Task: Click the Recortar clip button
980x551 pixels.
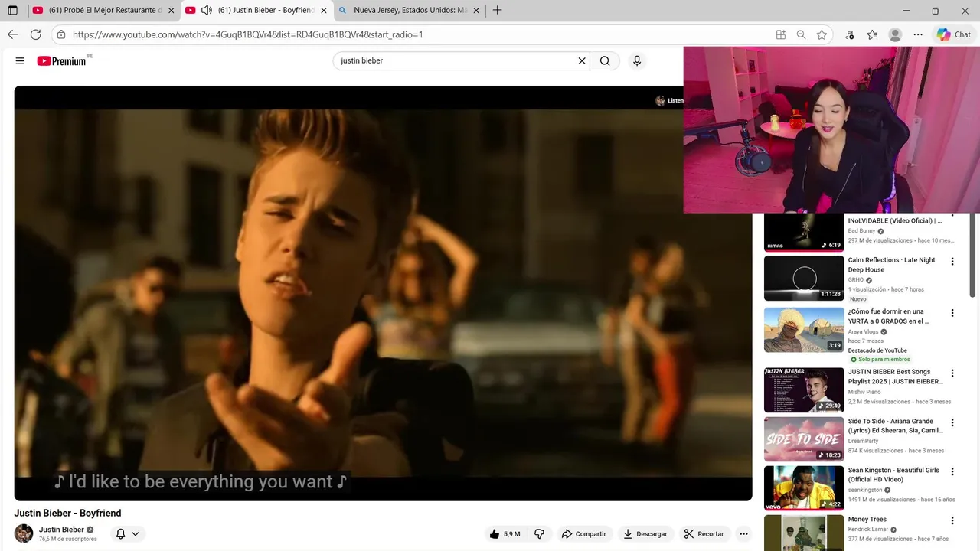Action: click(x=704, y=534)
